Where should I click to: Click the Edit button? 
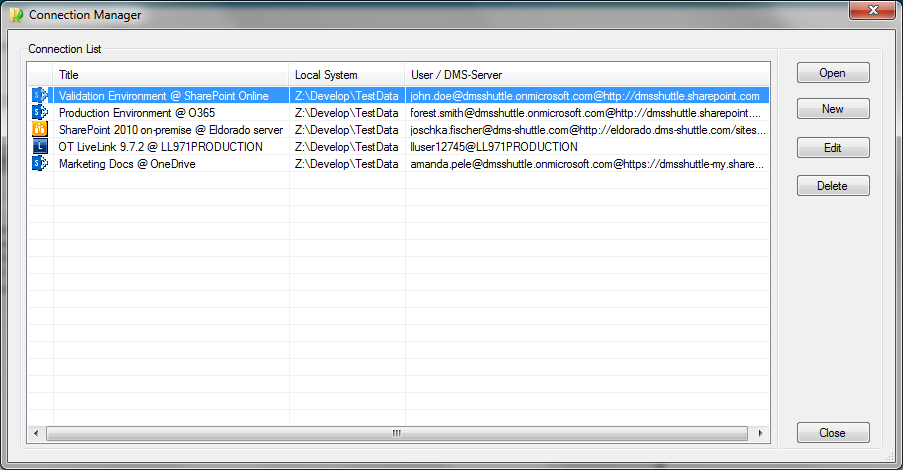[833, 147]
